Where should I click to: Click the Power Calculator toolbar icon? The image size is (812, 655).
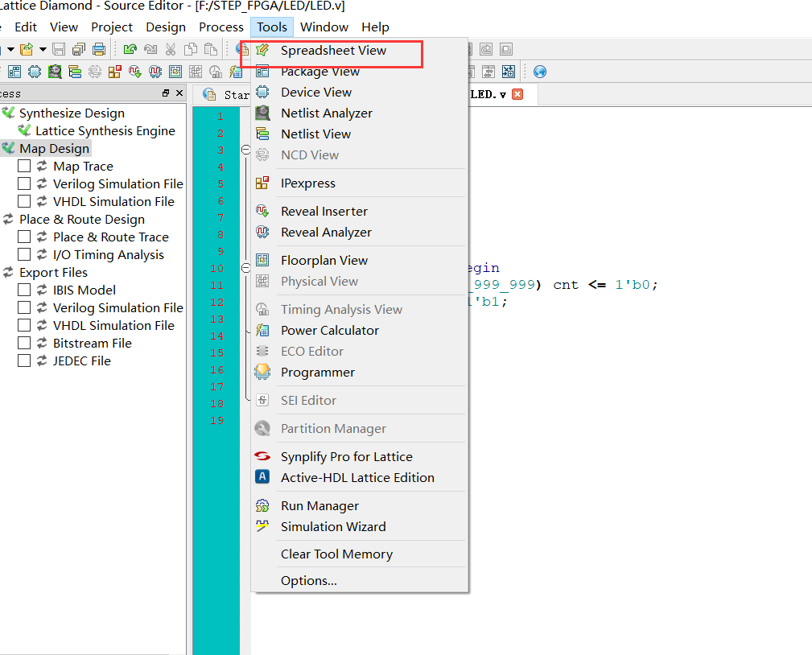click(x=236, y=72)
